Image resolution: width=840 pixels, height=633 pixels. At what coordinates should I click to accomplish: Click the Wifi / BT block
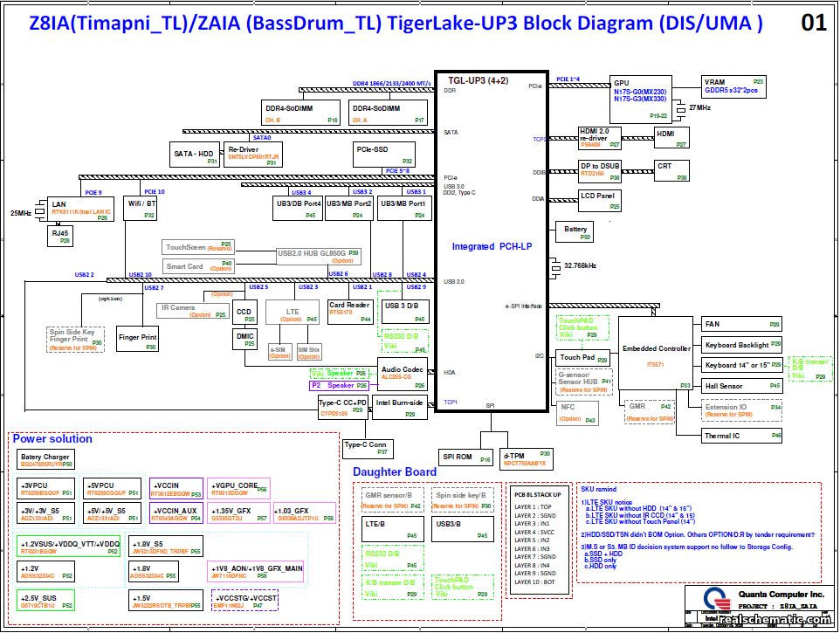(x=141, y=209)
